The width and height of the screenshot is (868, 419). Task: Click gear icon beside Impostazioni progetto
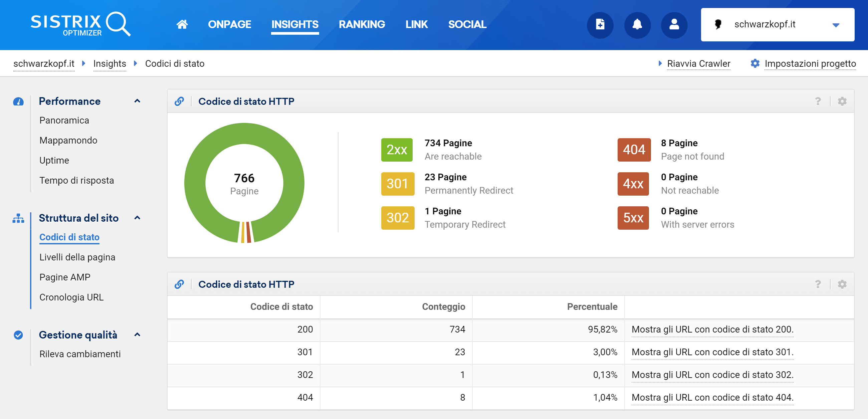tap(755, 63)
